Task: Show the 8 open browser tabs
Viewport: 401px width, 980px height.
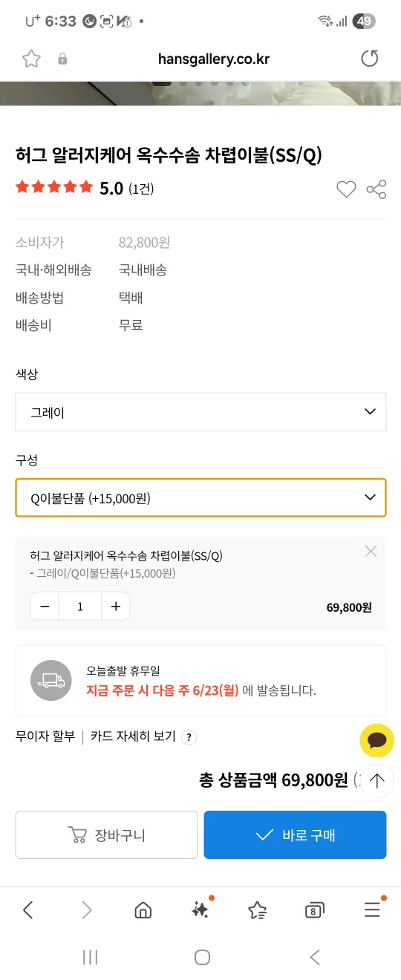Action: [x=314, y=910]
